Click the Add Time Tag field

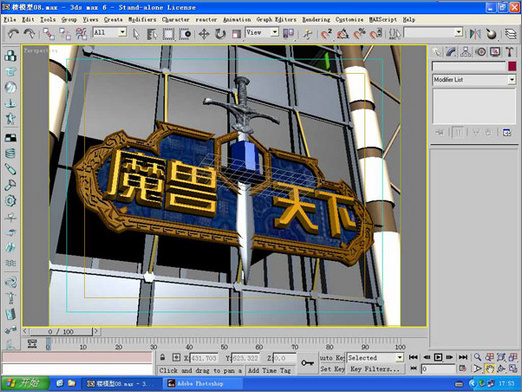click(x=269, y=370)
